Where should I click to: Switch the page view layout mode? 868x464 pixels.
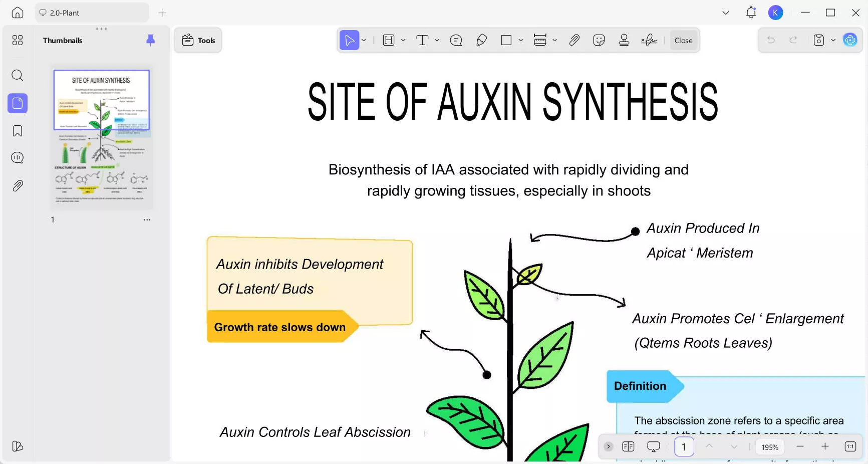point(628,446)
